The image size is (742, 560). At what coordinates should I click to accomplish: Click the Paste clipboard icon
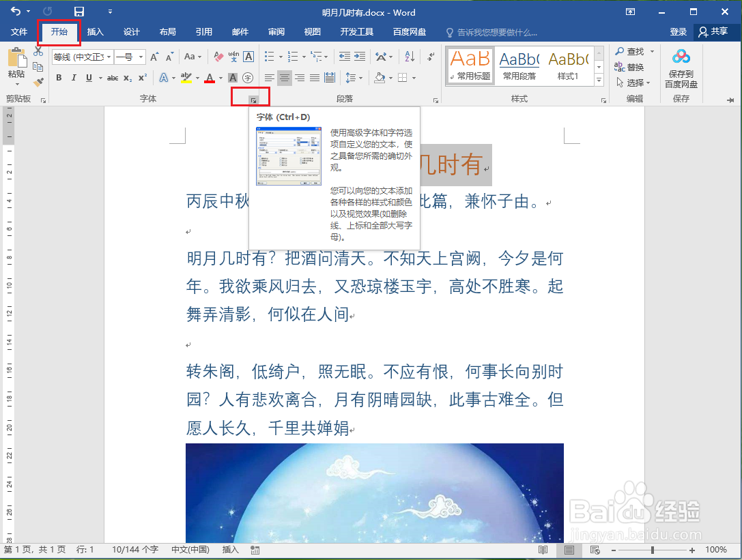18,58
